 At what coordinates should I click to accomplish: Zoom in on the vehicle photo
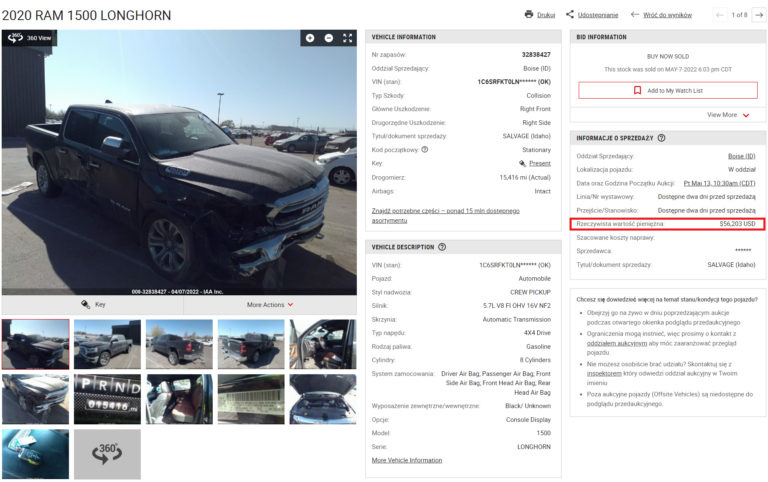[x=310, y=38]
